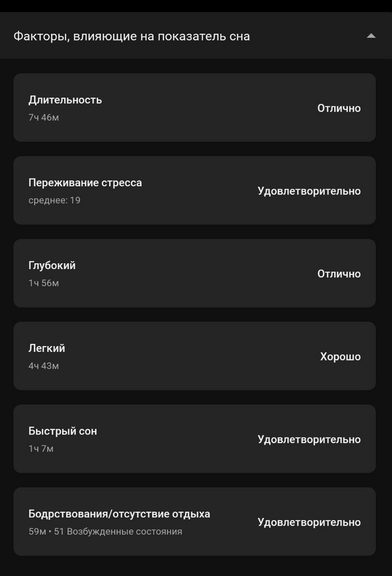Tap the Удовлетворительно rating for Бодрствования/отсутствие отдыха
This screenshot has width=392, height=576.
[x=309, y=522]
